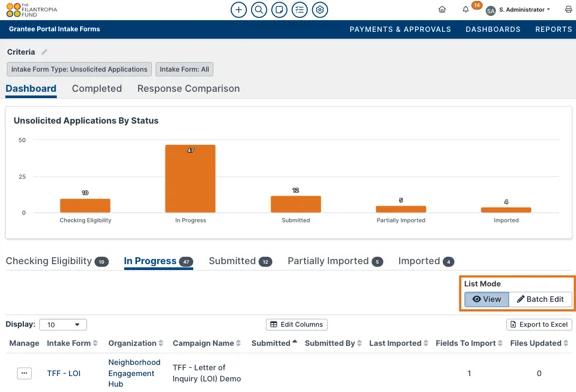Viewport: 576px width, 392px height.
Task: Sort by Submitted column
Action: pos(274,343)
